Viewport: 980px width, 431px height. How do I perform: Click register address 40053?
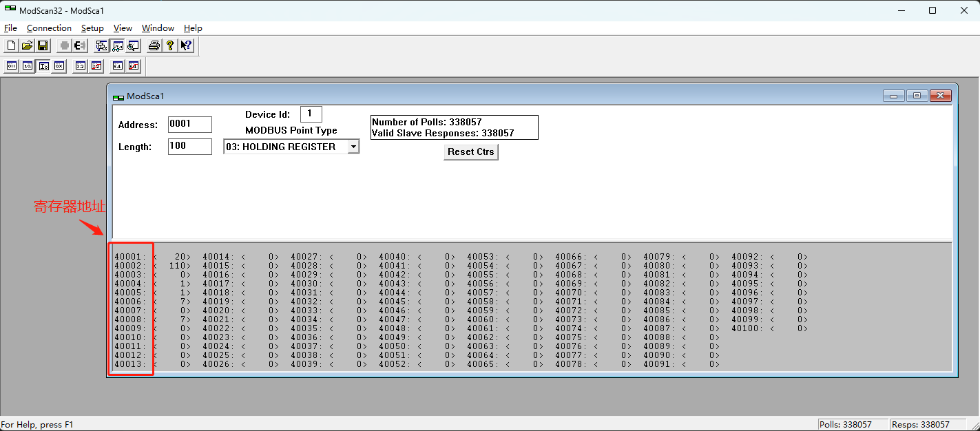pyautogui.click(x=481, y=257)
